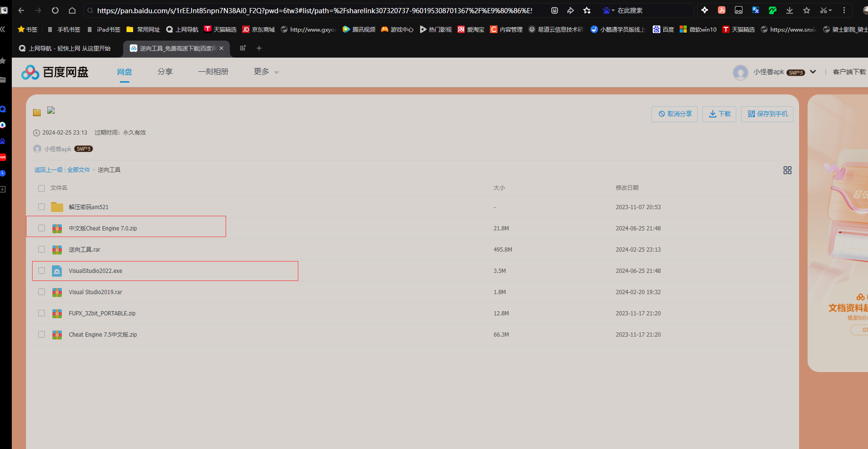
Task: Toggle the select-all 文件名 checkbox
Action: click(x=42, y=188)
